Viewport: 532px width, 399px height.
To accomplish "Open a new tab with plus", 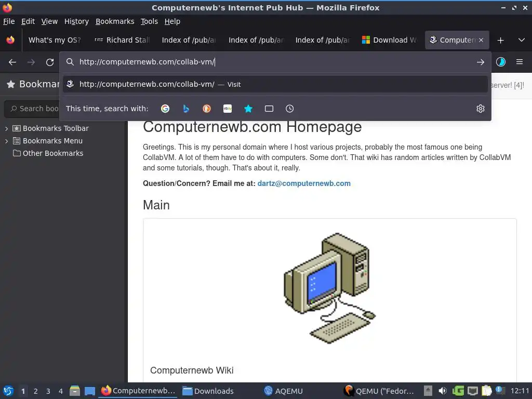I will coord(500,41).
